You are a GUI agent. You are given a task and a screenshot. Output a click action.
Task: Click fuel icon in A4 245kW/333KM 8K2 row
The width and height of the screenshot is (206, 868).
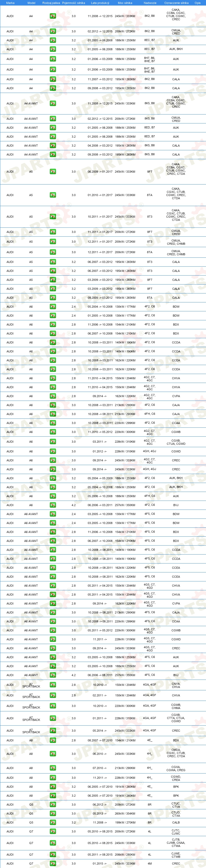[x=53, y=16]
